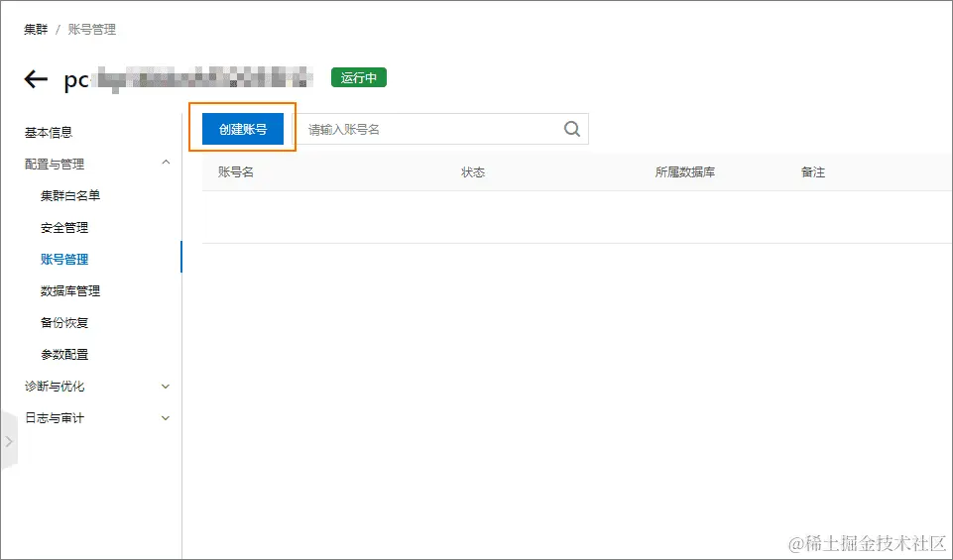The height and width of the screenshot is (560, 953).
Task: Expand the collapsed side panel arrow
Action: [9, 442]
